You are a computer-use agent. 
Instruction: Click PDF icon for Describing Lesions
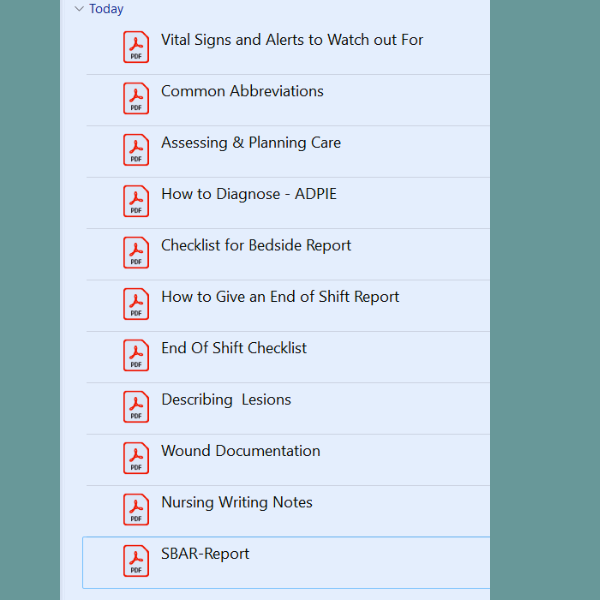[136, 407]
